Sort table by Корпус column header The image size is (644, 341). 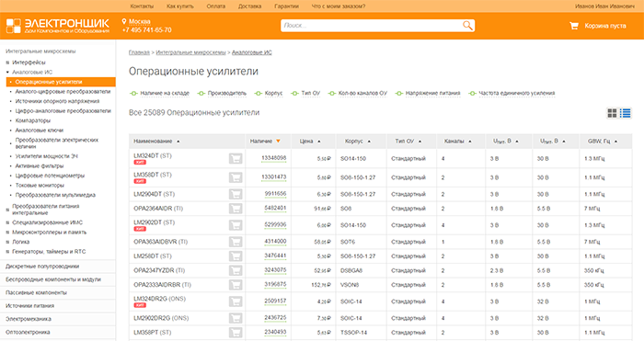[358, 142]
